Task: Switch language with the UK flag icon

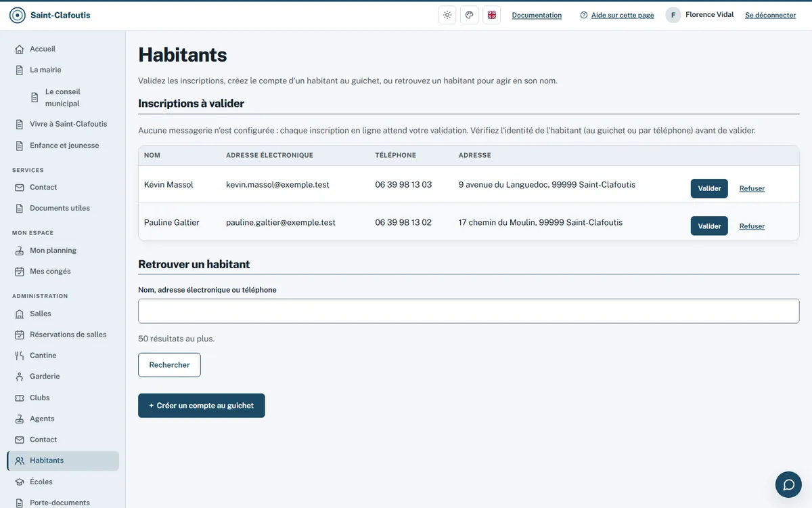Action: [492, 15]
